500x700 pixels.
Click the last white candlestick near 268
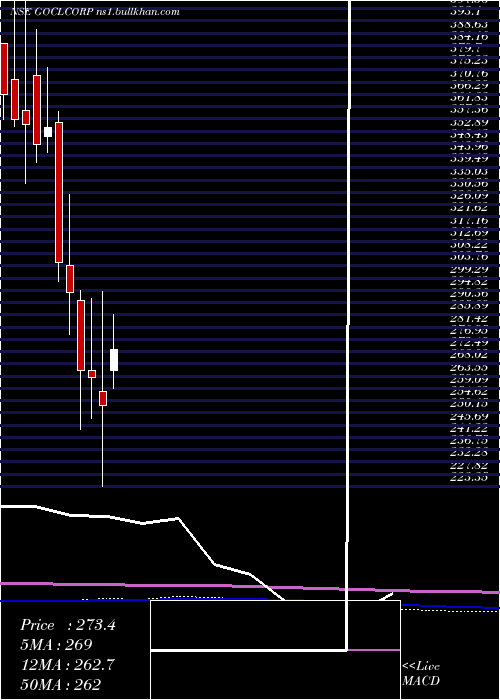(x=114, y=360)
